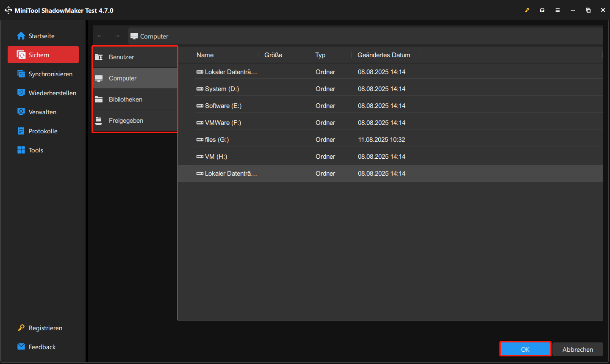Open the hamburger menu in the title bar
The image size is (610, 364).
[557, 10]
